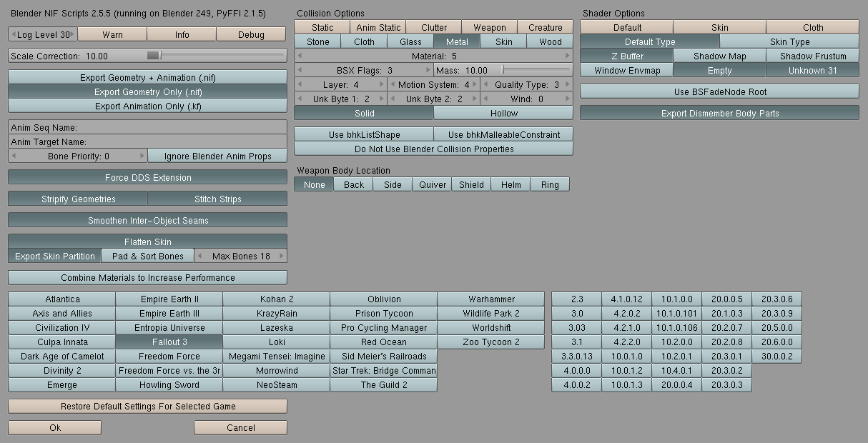
Task: Select Solid collision option
Action: pos(364,113)
